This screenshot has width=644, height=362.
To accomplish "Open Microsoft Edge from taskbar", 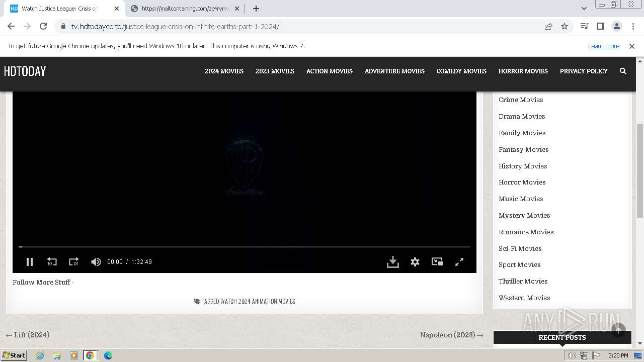I will (108, 355).
